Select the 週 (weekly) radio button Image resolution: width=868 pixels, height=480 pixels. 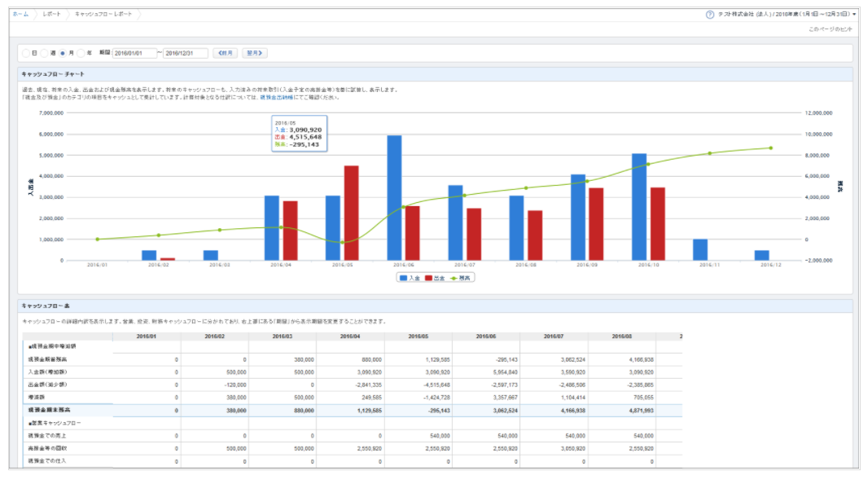(45, 53)
